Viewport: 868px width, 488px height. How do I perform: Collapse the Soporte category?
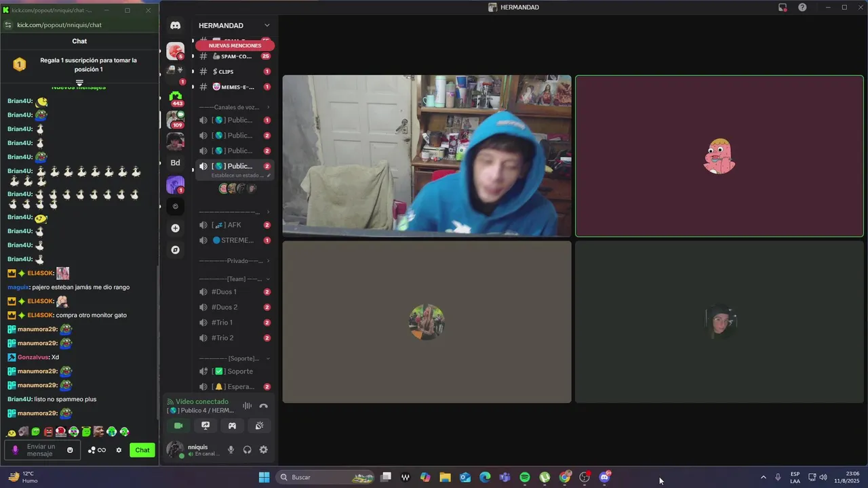tap(234, 358)
